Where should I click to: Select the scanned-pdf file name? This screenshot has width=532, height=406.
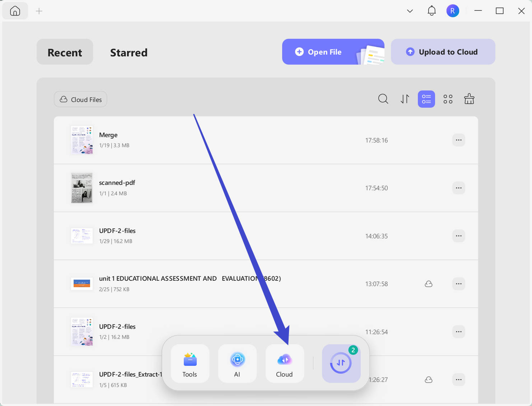[x=117, y=183]
